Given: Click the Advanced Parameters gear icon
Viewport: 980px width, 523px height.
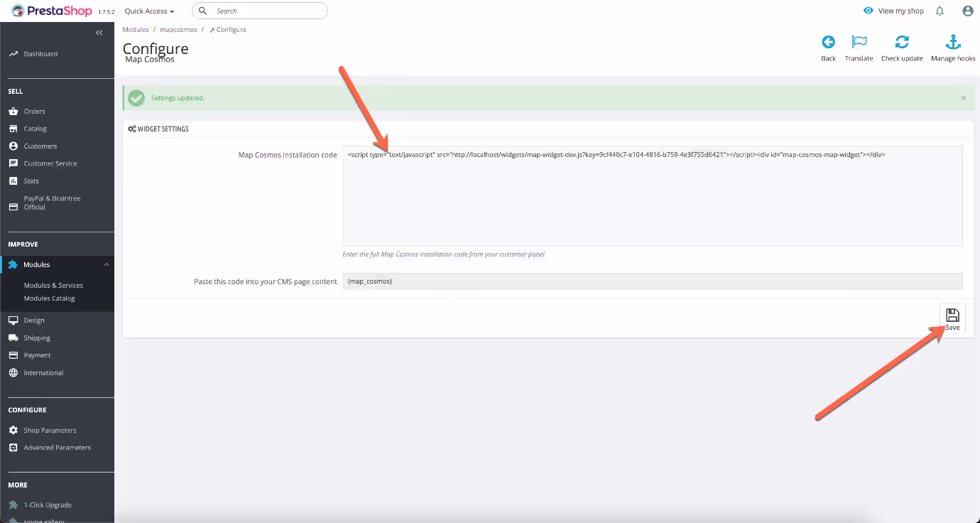Looking at the screenshot, I should point(13,448).
